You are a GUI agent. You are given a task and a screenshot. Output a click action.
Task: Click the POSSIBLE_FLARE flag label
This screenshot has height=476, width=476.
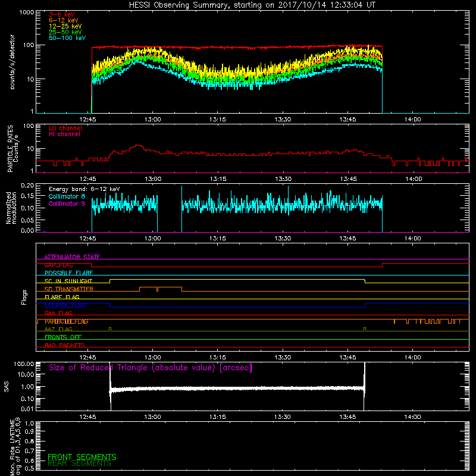[x=68, y=273]
